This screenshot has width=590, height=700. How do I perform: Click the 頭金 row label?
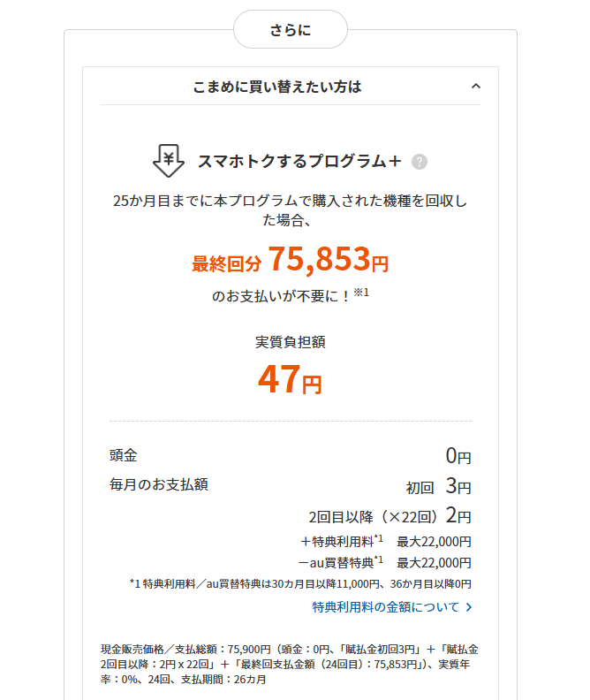click(x=124, y=455)
